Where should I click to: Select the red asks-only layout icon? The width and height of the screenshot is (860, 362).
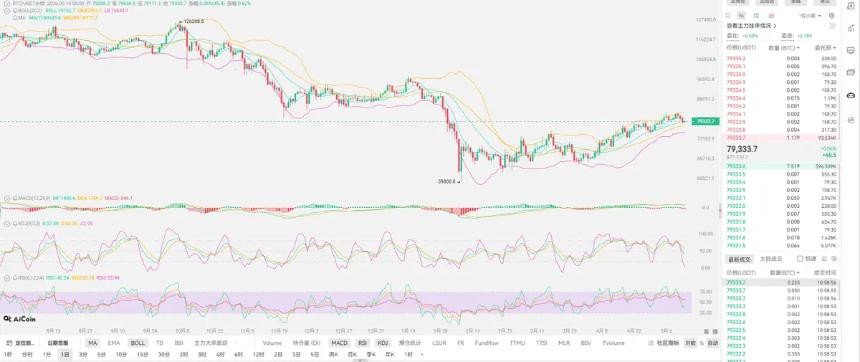point(771,15)
